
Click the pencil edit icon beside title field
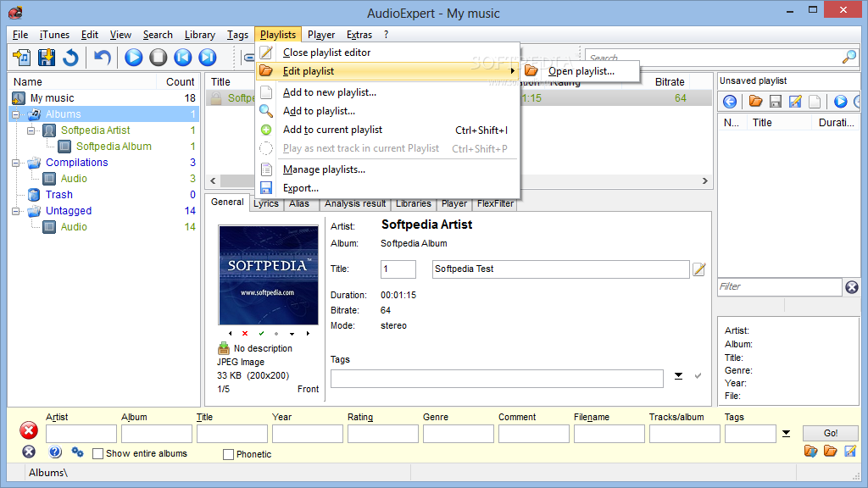pos(699,269)
